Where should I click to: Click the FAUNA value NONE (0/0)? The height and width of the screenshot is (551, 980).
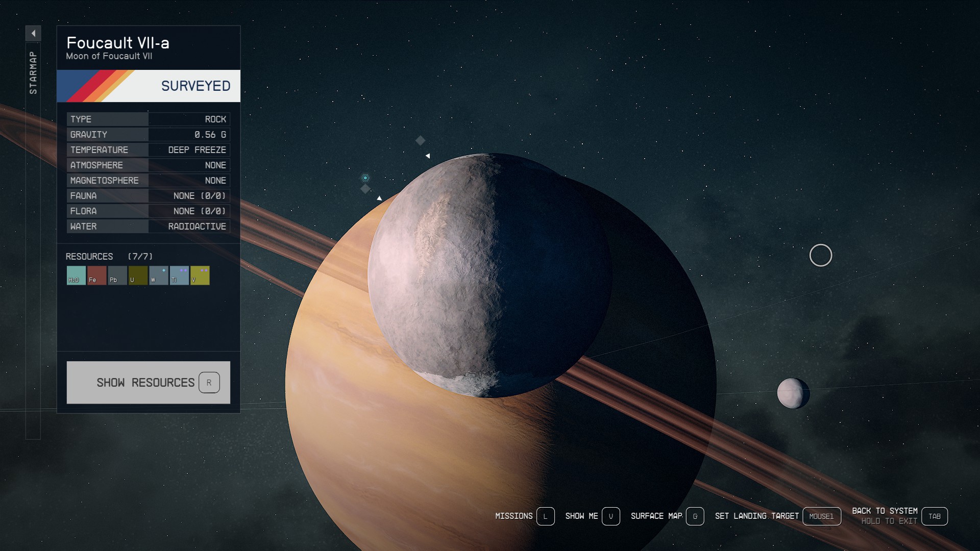[x=200, y=196]
